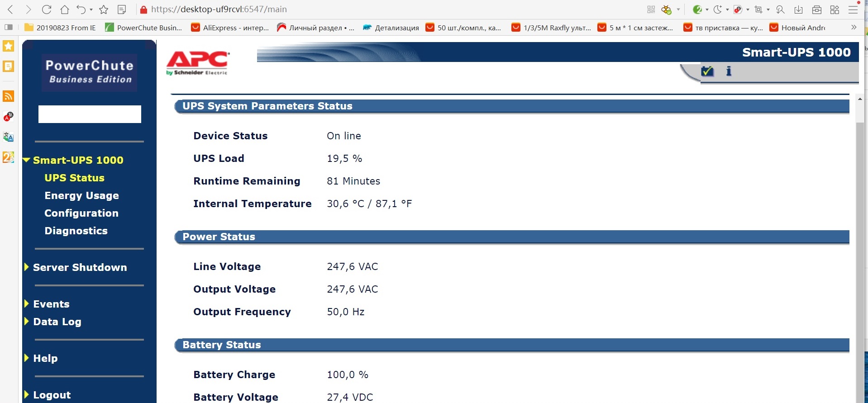Viewport: 868px width, 403px height.
Task: Open Diagnostics in the navigation menu
Action: coord(76,231)
